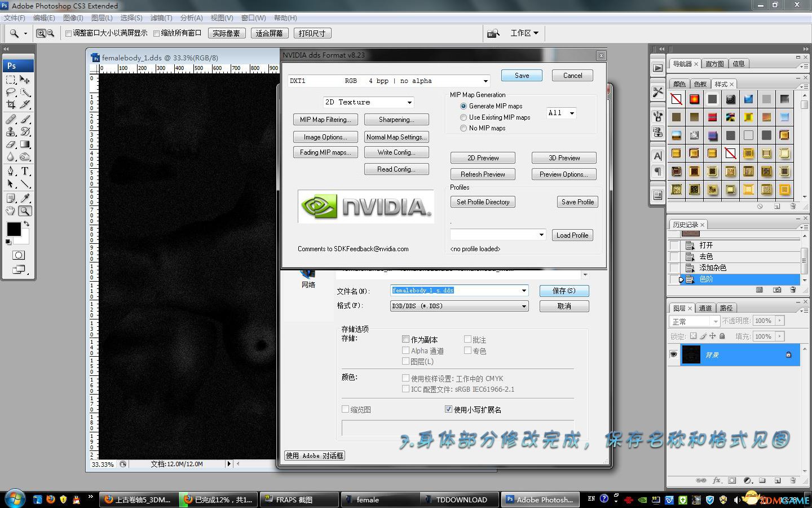Image resolution: width=812 pixels, height=508 pixels.
Task: Select the Eyedropper tool
Action: pyautogui.click(x=25, y=198)
